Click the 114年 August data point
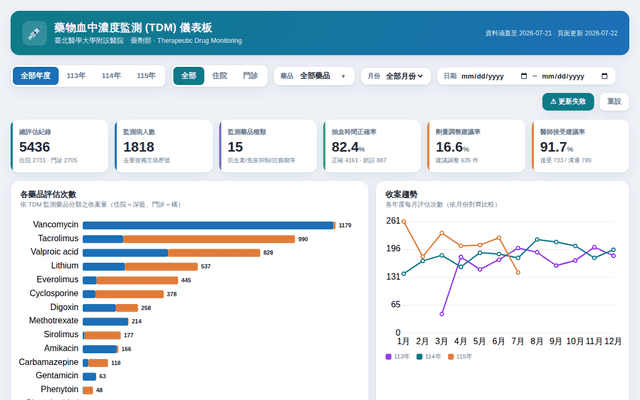The width and height of the screenshot is (640, 400). coord(537,240)
